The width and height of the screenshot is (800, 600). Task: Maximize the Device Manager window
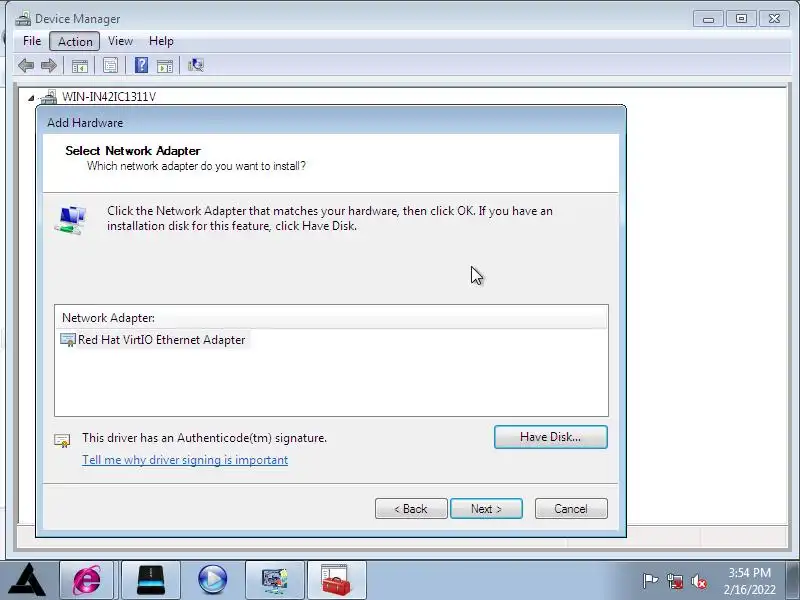click(741, 19)
